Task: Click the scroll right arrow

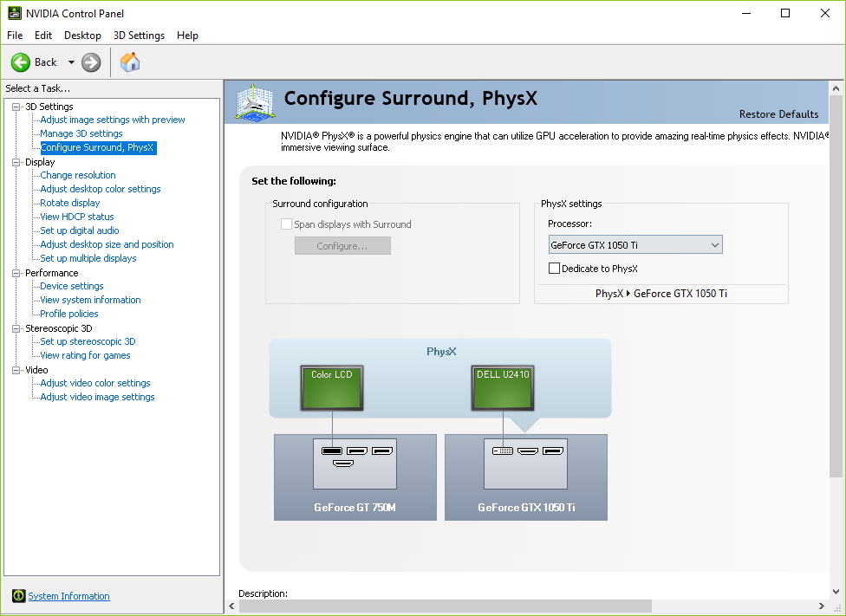Action: coord(822,606)
